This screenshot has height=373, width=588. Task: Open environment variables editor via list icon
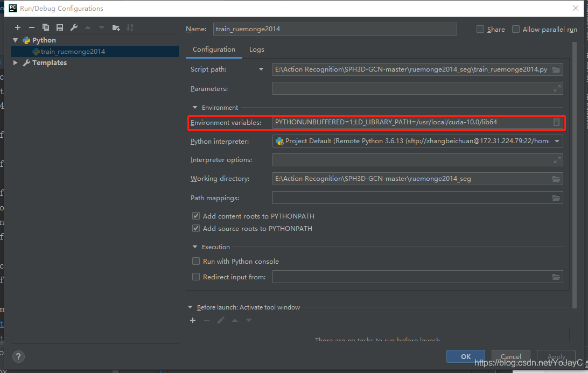click(x=556, y=122)
